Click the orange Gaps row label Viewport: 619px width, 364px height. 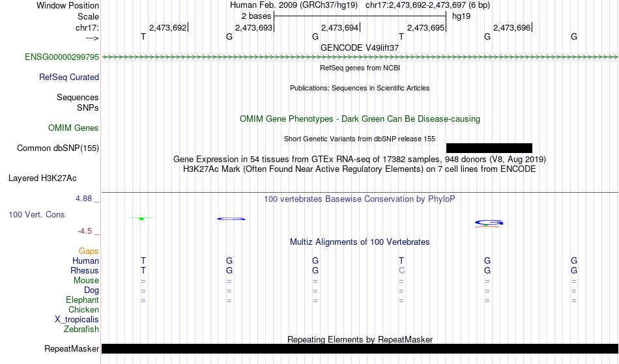(x=89, y=251)
